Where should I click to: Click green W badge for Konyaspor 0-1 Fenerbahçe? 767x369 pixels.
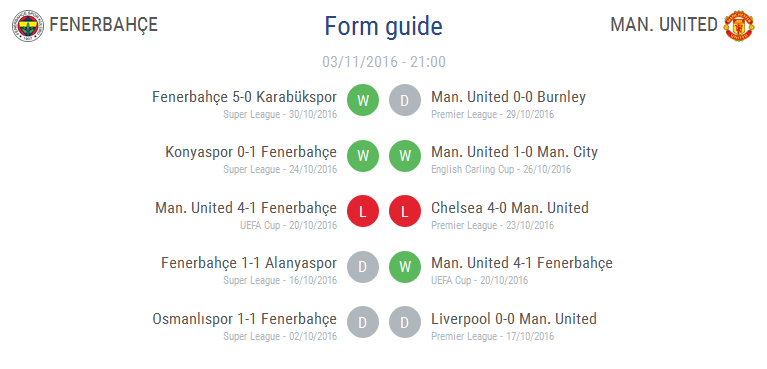[363, 156]
